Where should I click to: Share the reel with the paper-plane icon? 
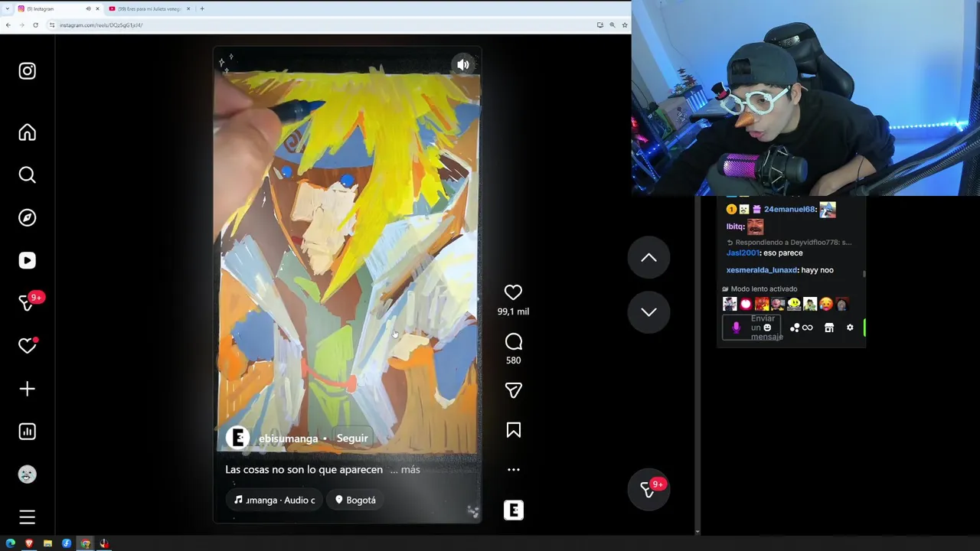(x=513, y=390)
